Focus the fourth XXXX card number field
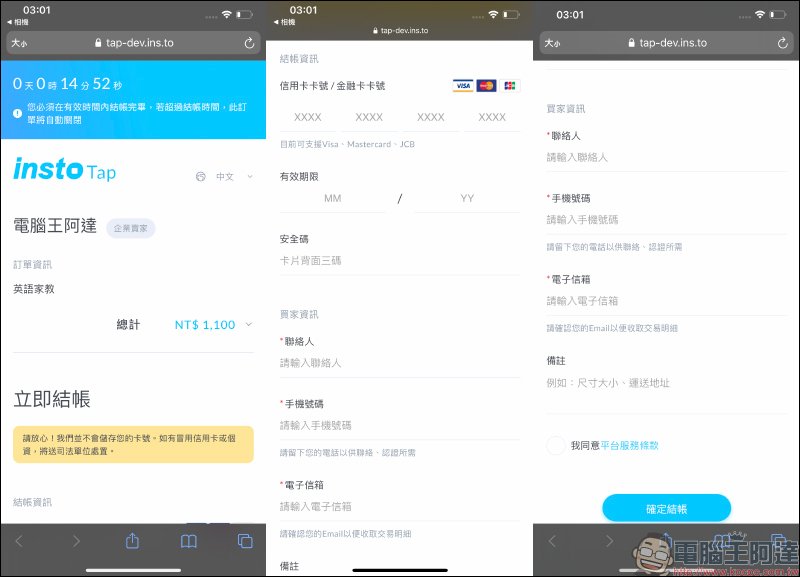Viewport: 800px width, 577px height. 492,117
